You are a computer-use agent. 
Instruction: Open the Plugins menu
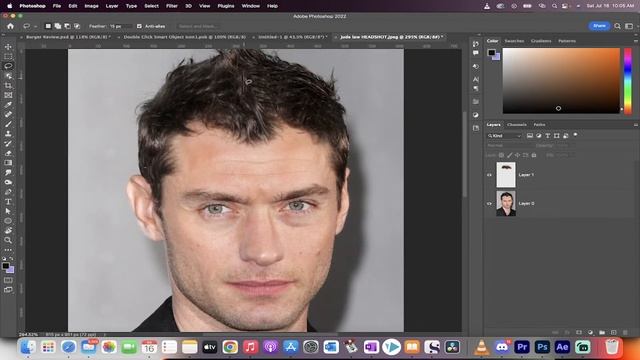[226, 6]
